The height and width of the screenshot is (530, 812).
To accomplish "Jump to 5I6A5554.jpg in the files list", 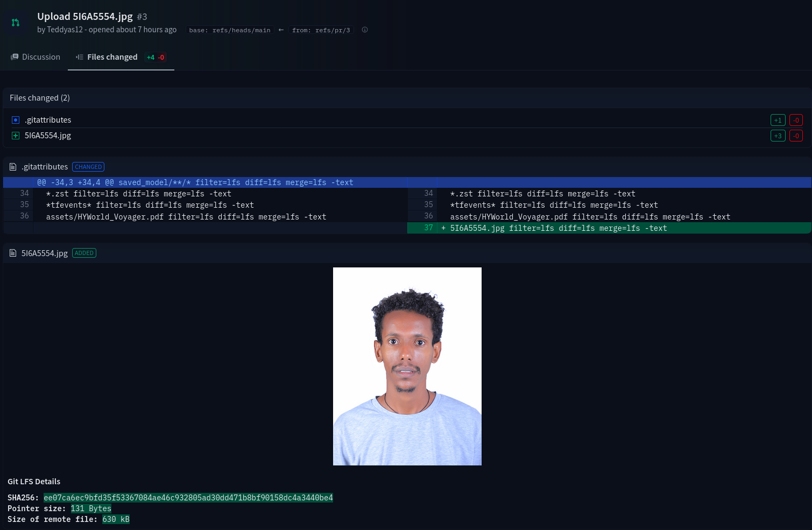I will [48, 136].
